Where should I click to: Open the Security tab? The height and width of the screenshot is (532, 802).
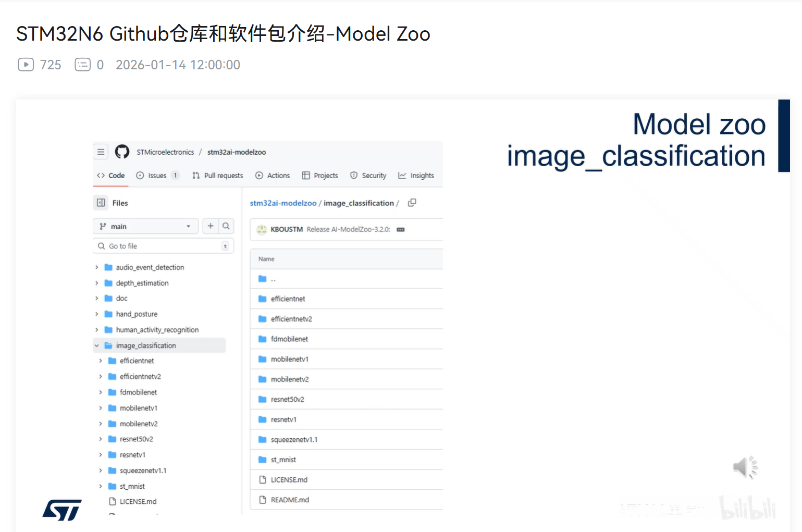(368, 176)
